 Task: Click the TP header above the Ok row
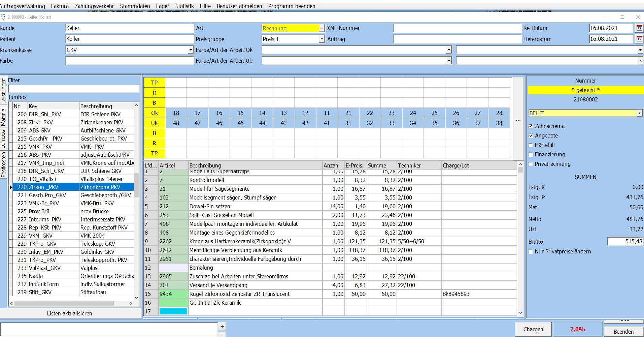154,83
